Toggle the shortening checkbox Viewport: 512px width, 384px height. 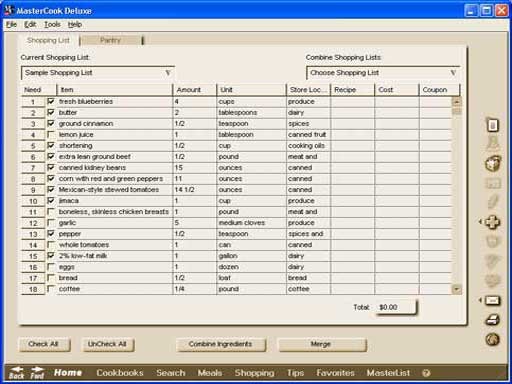[51, 145]
